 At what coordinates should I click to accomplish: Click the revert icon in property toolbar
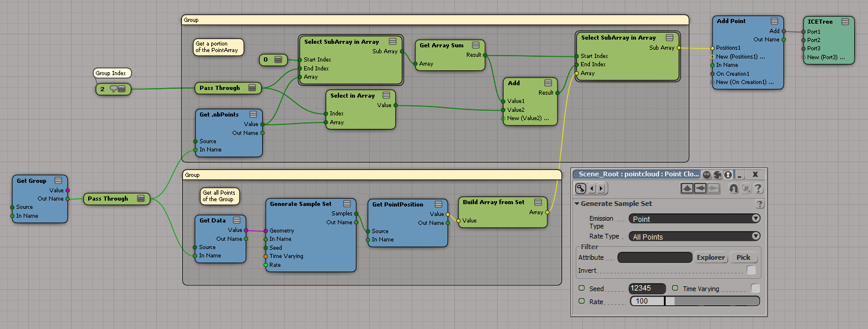(x=733, y=189)
